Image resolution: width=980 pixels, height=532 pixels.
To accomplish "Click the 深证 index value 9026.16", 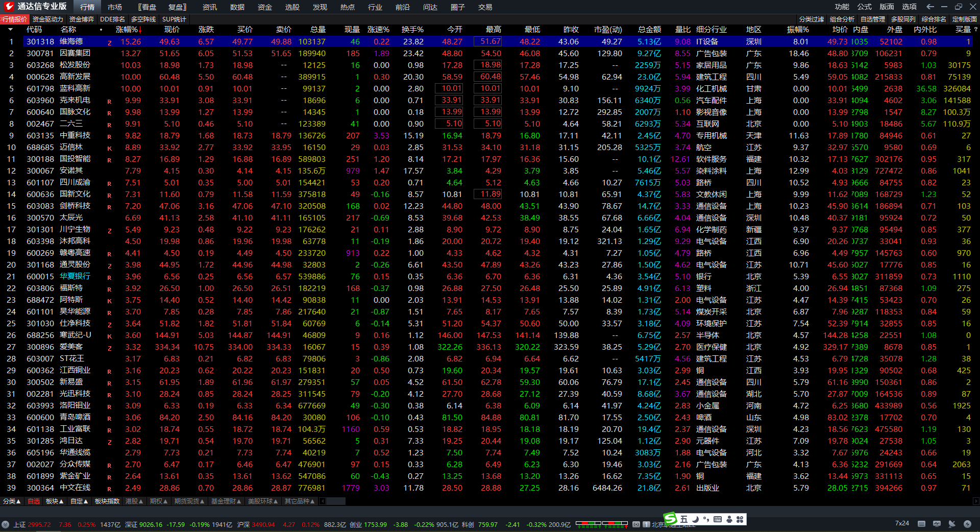I will pos(151,524).
